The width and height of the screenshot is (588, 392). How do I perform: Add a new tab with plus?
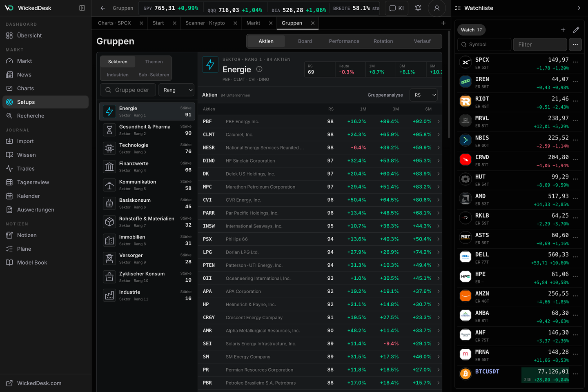tap(443, 23)
